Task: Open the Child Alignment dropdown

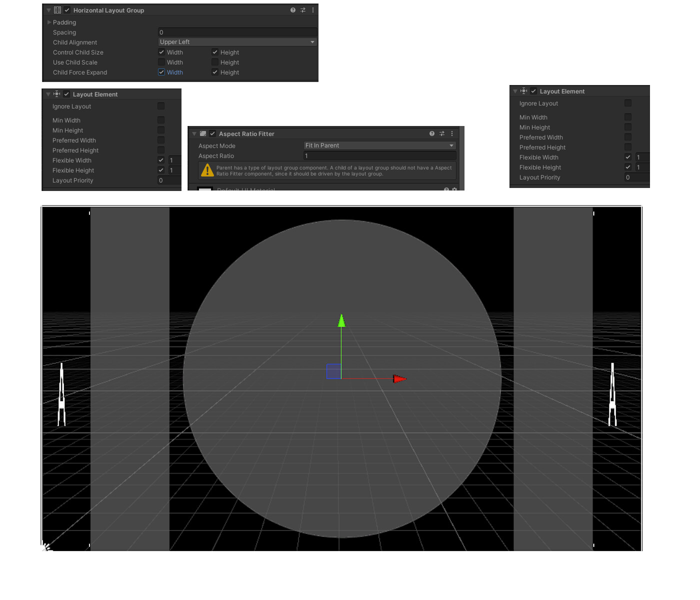Action: point(237,41)
